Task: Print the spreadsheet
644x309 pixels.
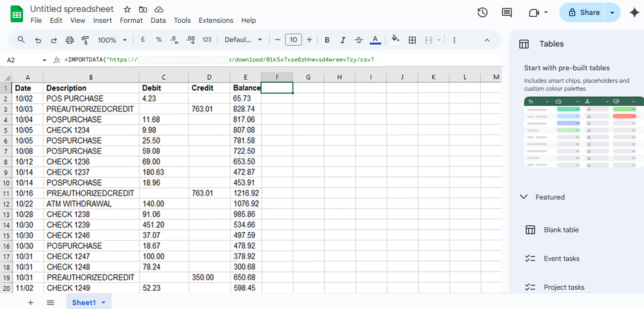Action: click(70, 40)
